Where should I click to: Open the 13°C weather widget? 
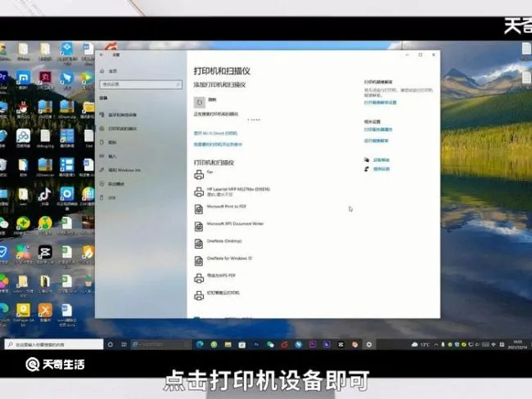[x=421, y=344]
